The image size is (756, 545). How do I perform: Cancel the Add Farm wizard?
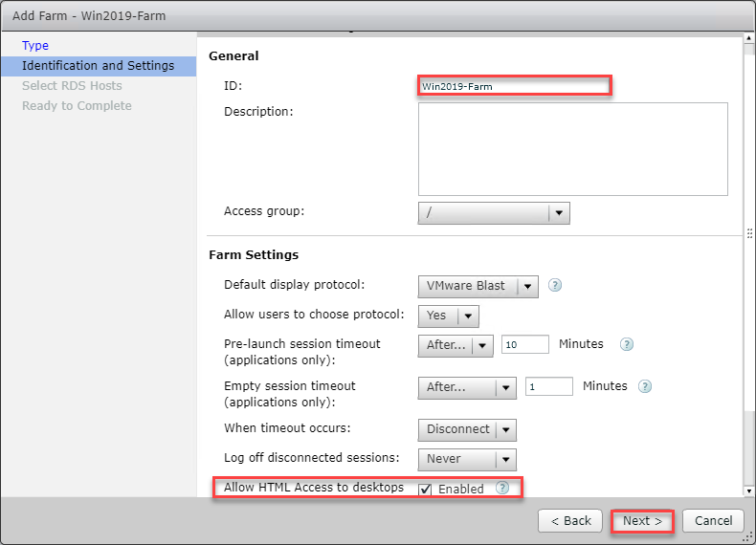714,521
